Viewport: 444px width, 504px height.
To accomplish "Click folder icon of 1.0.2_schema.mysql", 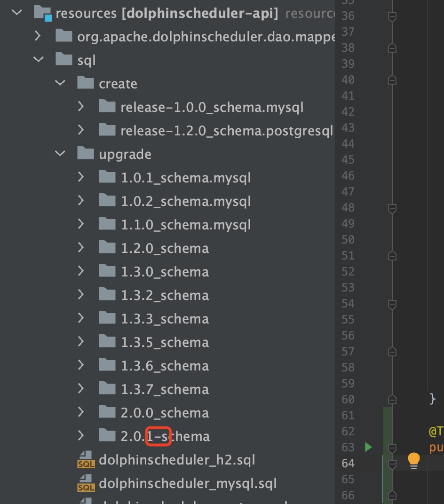I will (107, 200).
